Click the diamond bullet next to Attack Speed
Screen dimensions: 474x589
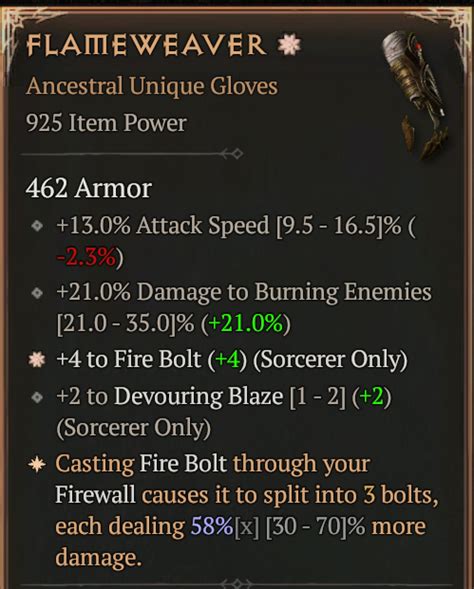point(37,226)
